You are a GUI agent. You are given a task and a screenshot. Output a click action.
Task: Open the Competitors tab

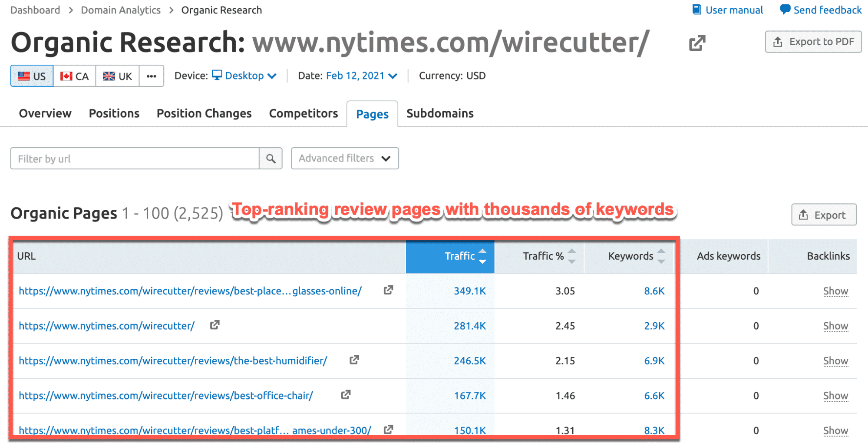(303, 113)
